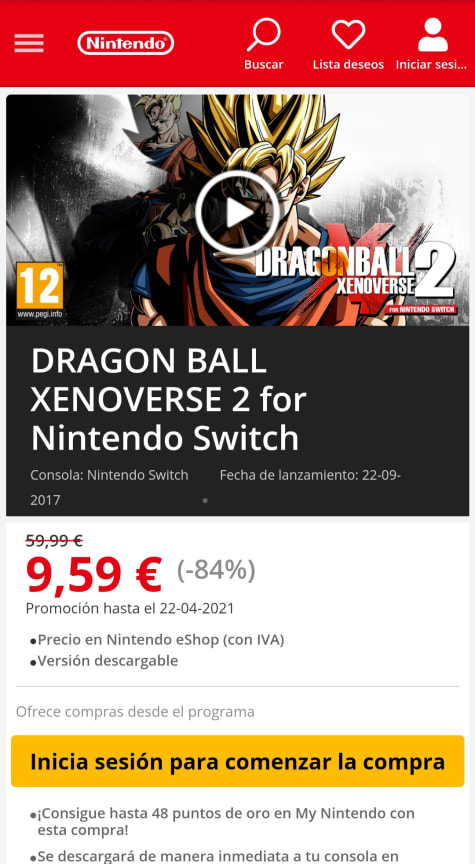
Task: Play the Dragon Ball Xenoverse 2 trailer
Action: pos(238,213)
